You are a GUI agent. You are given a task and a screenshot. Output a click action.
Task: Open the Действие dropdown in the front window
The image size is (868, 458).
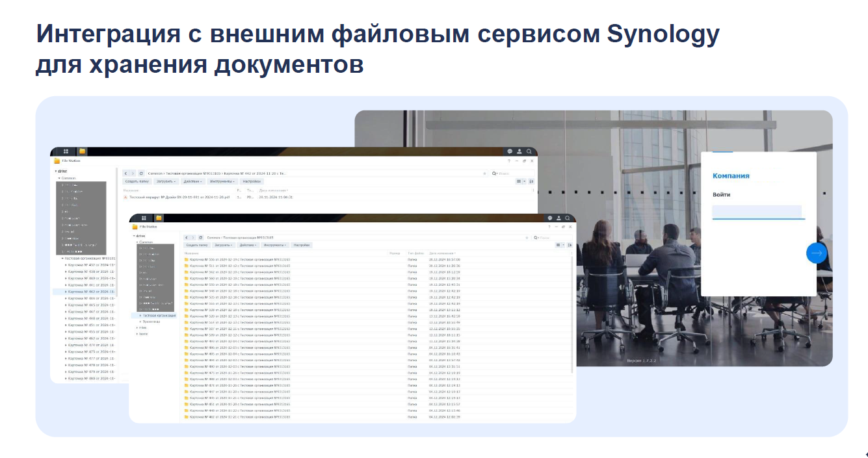pyautogui.click(x=248, y=245)
